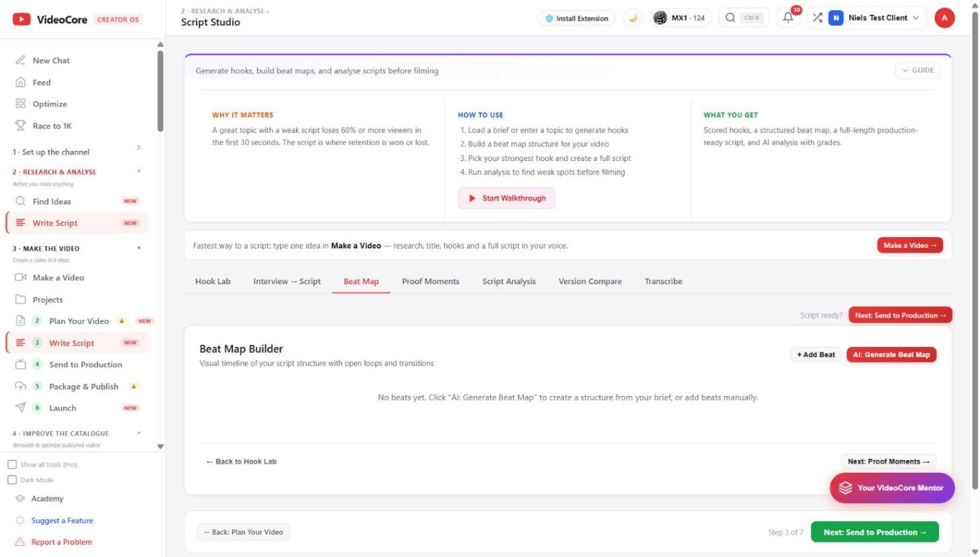Open search box with Ctrl K
Viewport: 980px width, 557px height.
click(744, 18)
